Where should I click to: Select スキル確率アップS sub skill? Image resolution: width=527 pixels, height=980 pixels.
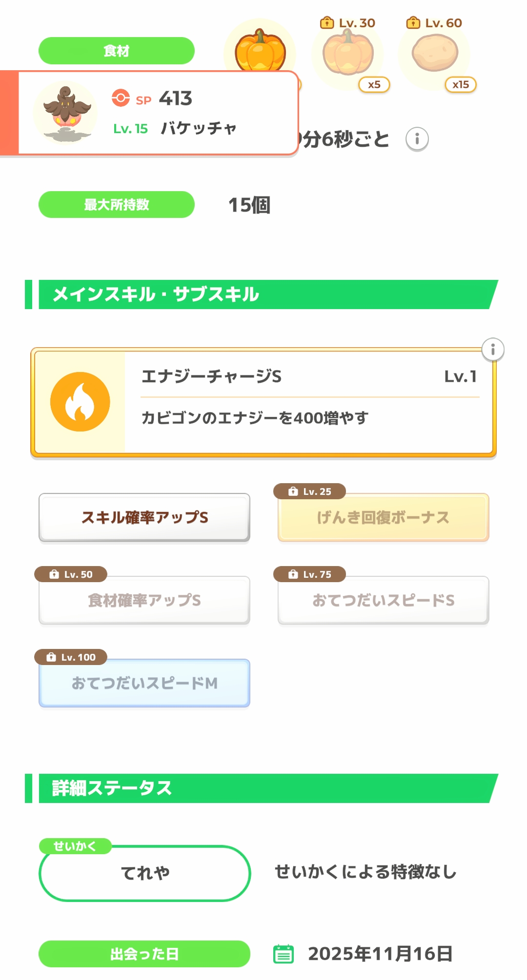pos(144,517)
